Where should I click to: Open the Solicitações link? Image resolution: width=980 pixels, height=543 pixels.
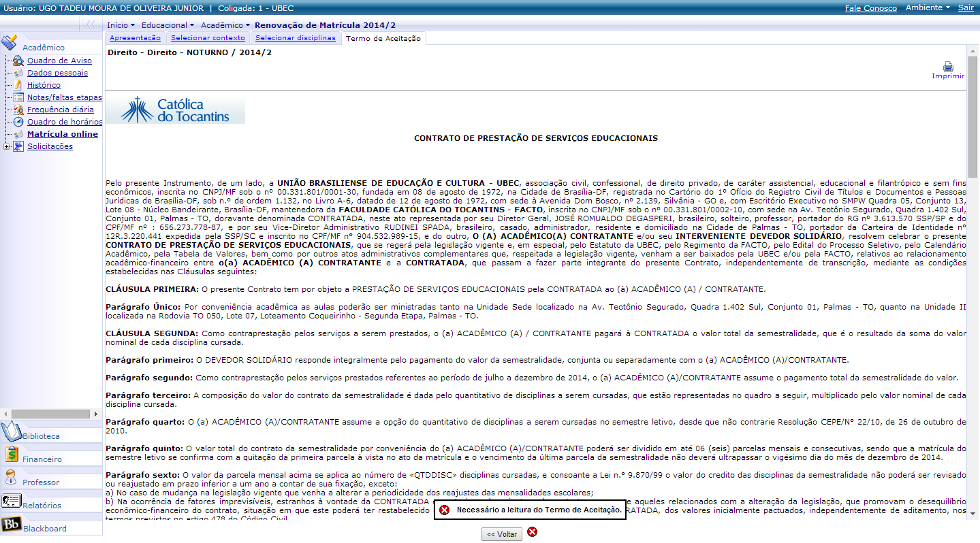click(x=50, y=146)
